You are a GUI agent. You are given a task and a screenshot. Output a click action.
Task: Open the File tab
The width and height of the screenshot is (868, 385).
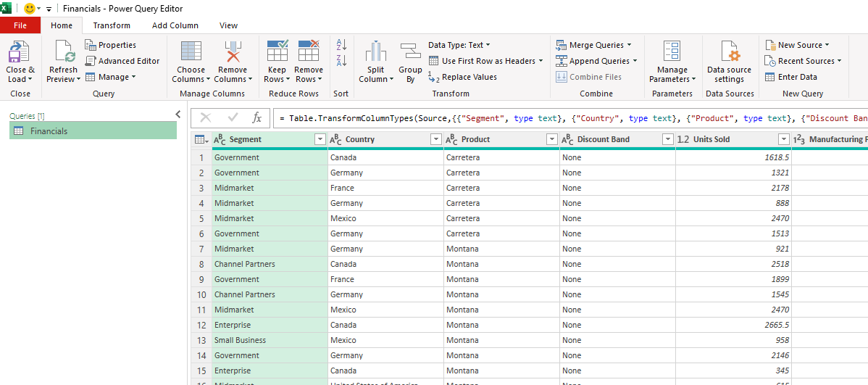20,25
